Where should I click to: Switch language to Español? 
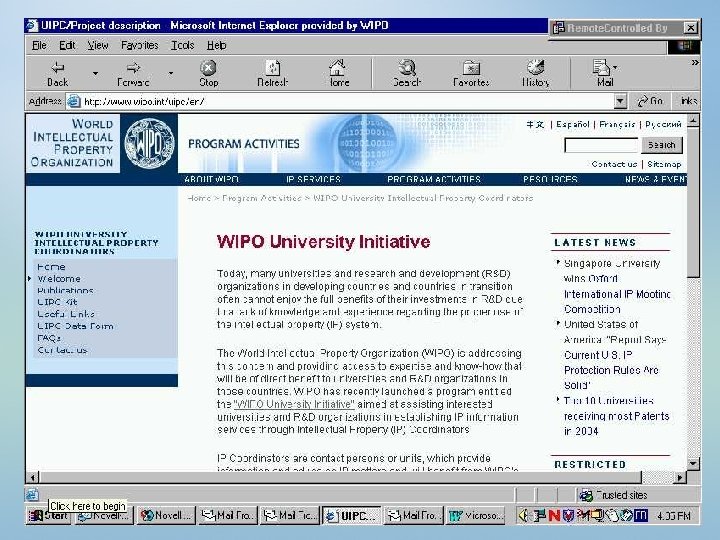573,124
